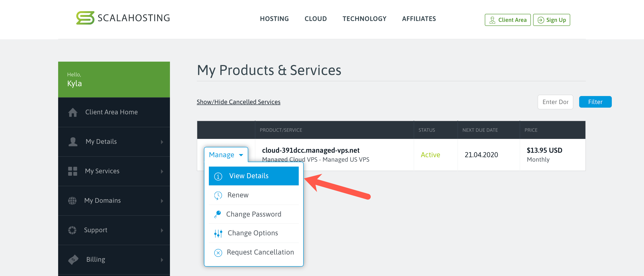Open My Domains sidebar item
This screenshot has width=644, height=276.
coord(114,200)
